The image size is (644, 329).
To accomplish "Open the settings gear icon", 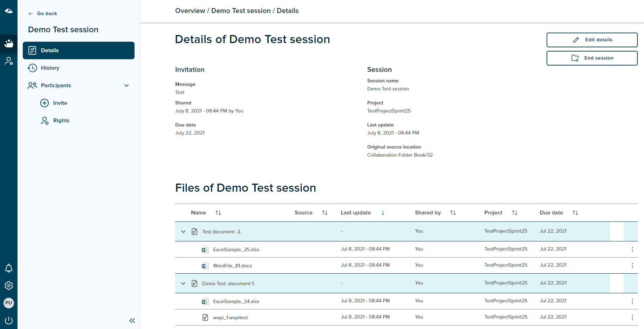I will coord(8,286).
